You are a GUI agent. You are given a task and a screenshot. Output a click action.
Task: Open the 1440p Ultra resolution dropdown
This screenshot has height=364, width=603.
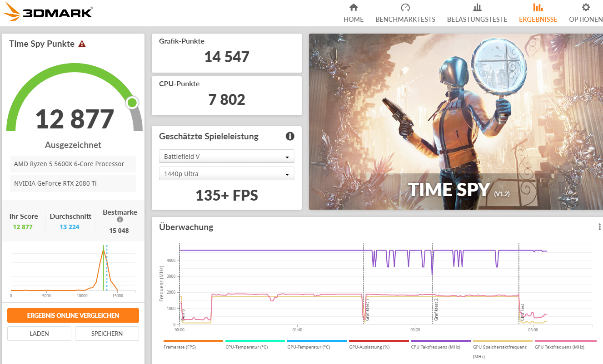(x=227, y=174)
